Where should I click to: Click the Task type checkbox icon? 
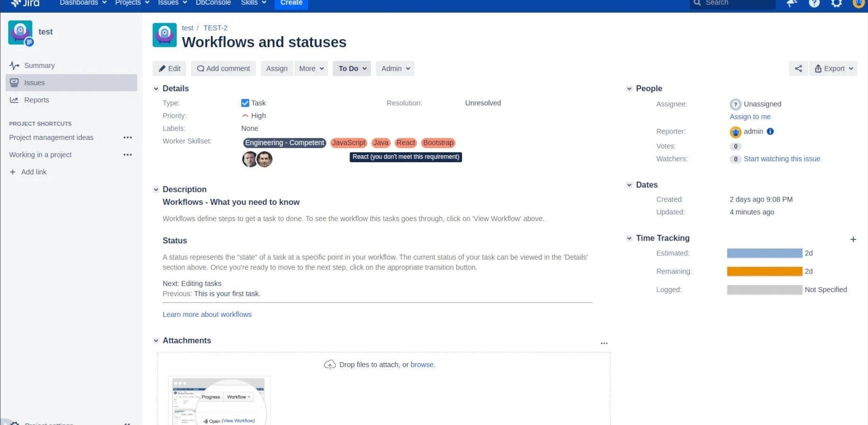pyautogui.click(x=245, y=103)
